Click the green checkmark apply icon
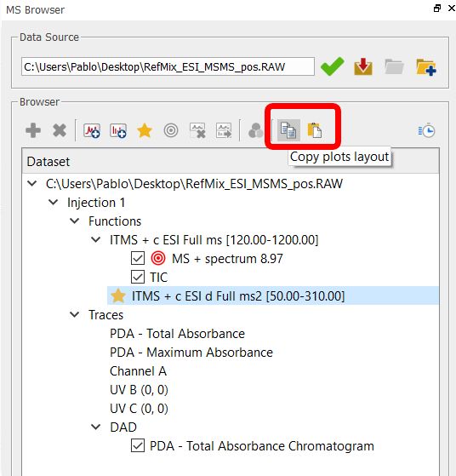Image resolution: width=456 pixels, height=476 pixels. [332, 66]
